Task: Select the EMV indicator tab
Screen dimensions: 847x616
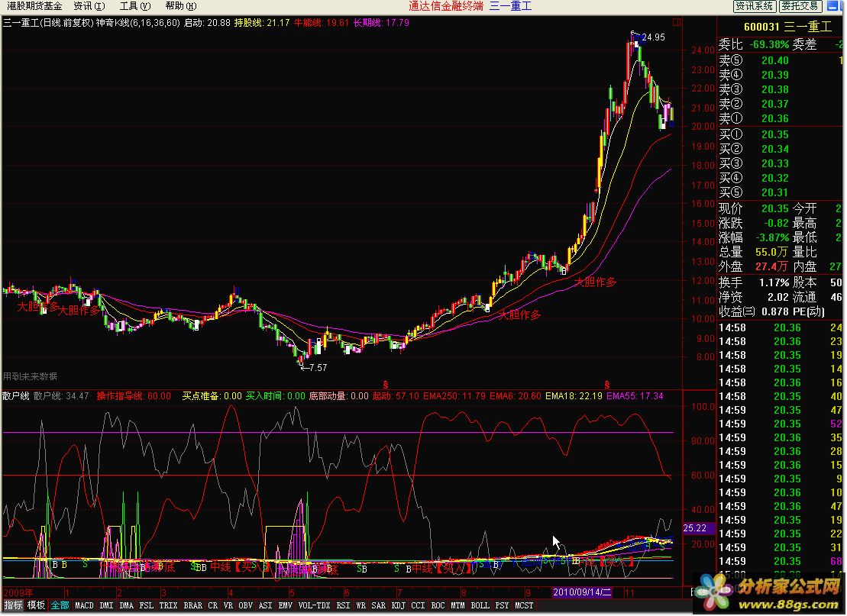Action: coord(285,606)
